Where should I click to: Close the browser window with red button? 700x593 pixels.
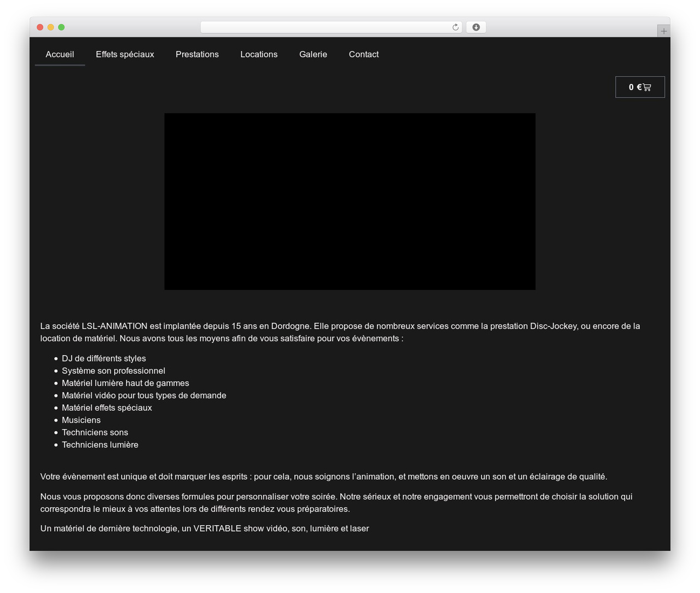point(40,27)
